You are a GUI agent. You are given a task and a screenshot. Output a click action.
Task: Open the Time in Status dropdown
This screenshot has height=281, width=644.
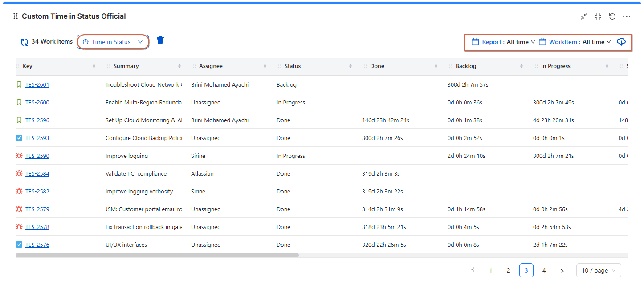[x=113, y=42]
